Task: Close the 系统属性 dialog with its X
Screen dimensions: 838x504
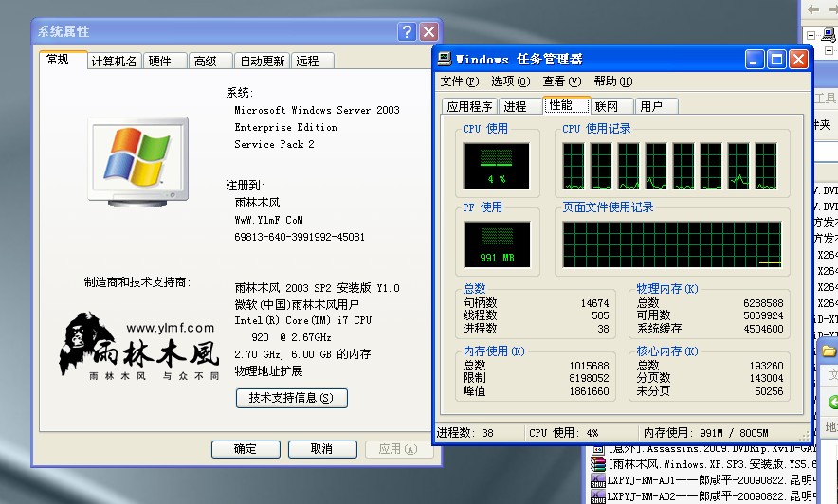Action: (428, 32)
